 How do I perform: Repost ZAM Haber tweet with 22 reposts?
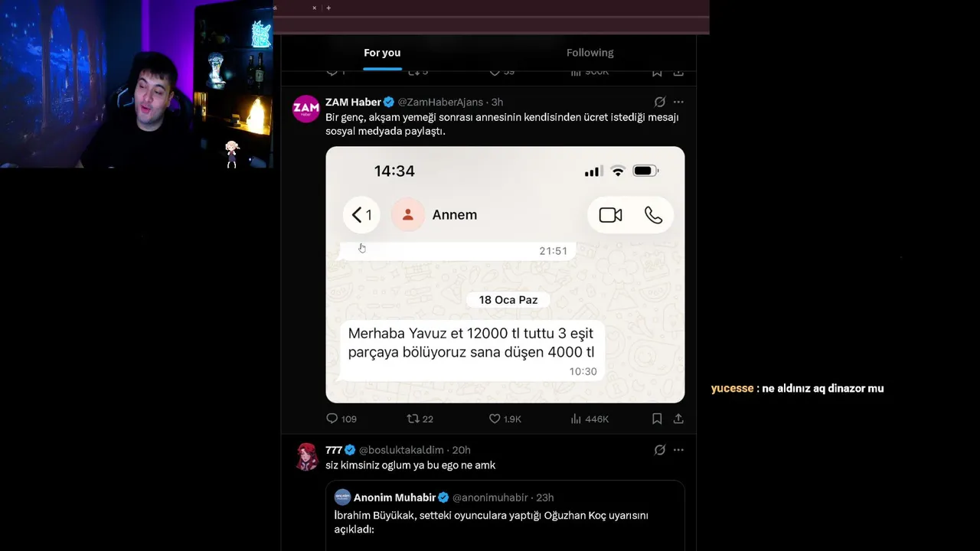click(x=420, y=419)
